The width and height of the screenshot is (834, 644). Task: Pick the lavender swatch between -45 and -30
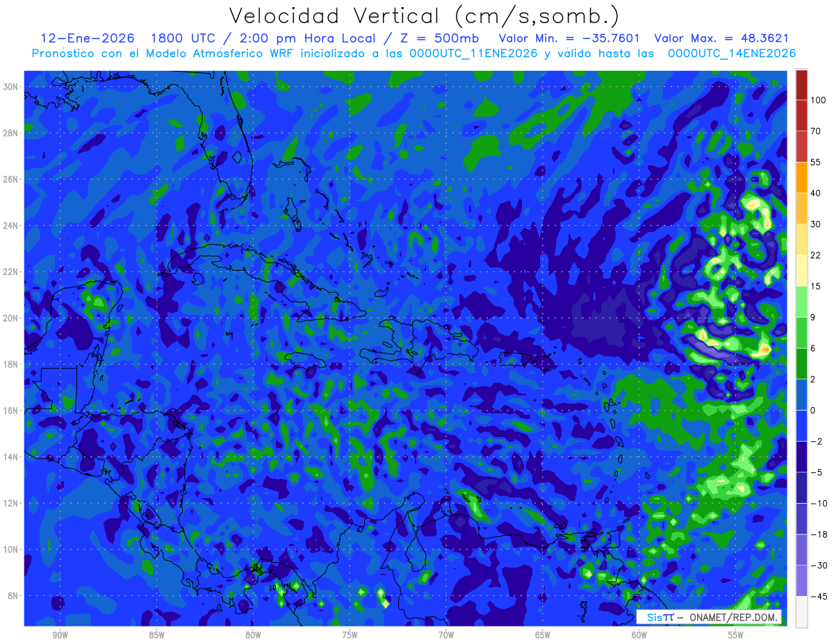801,580
